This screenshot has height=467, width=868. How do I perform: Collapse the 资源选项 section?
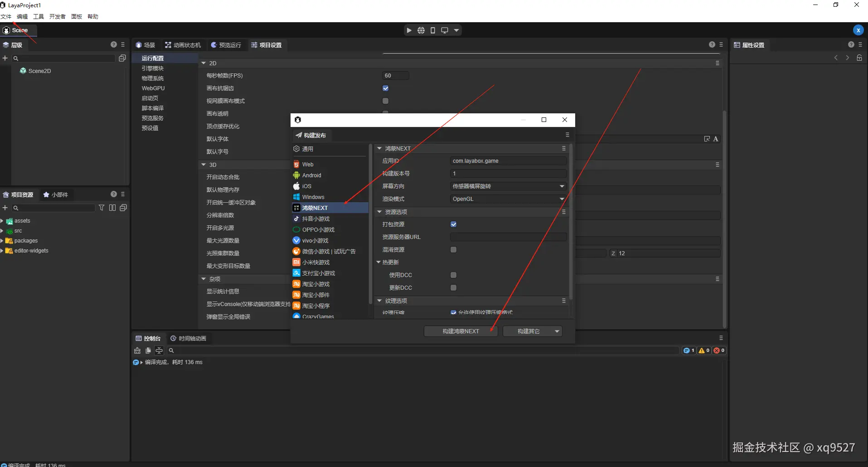[379, 212]
